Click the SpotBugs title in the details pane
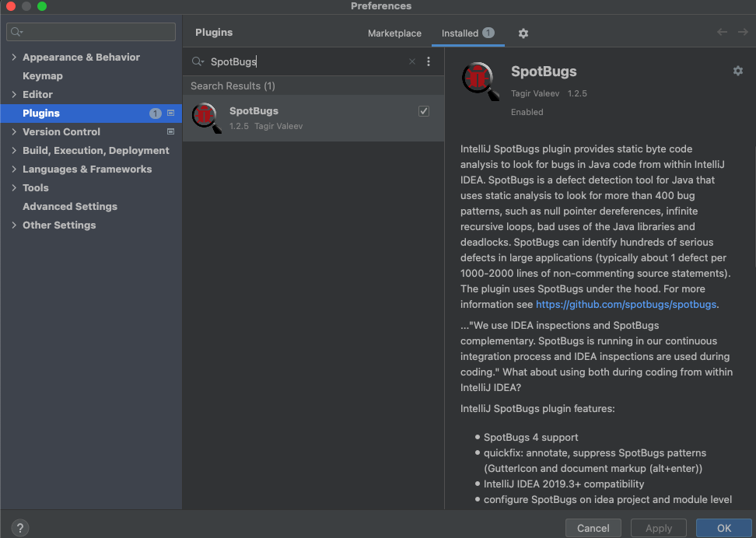 click(x=544, y=72)
